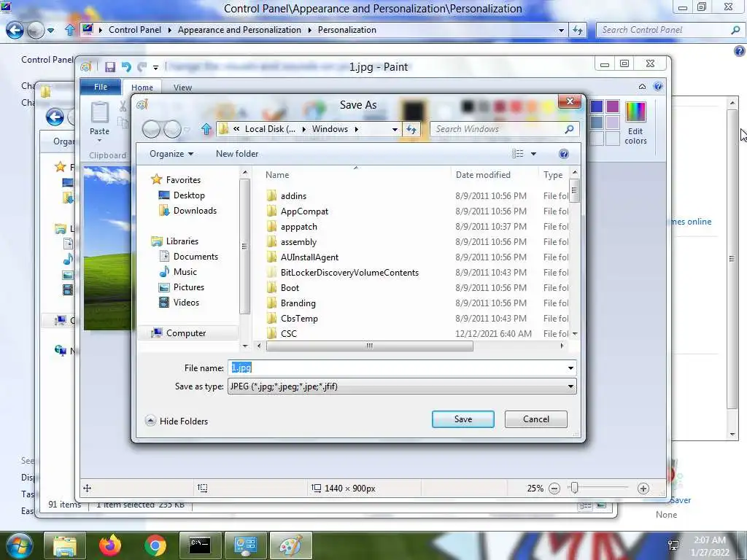The image size is (747, 560).
Task: Pick the purple color swatch in Paint palette
Action: click(x=613, y=106)
